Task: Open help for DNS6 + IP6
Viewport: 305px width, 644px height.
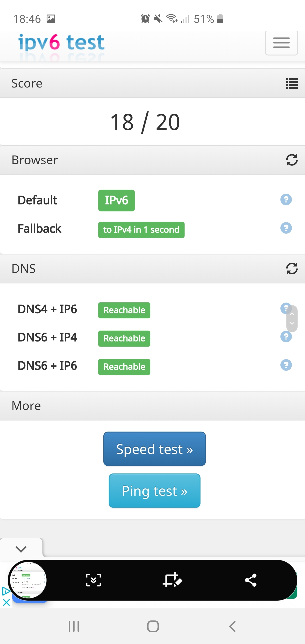Action: [286, 365]
